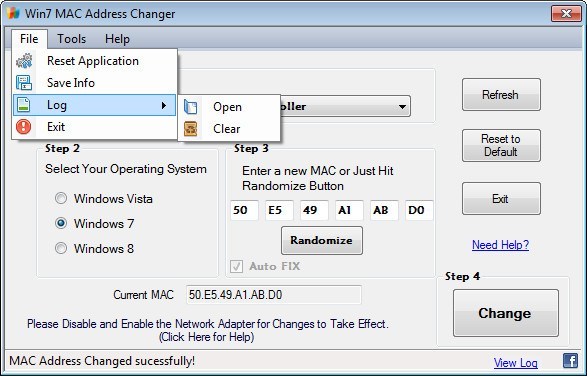Choose Open in the Log submenu
The image size is (587, 376).
click(x=229, y=107)
